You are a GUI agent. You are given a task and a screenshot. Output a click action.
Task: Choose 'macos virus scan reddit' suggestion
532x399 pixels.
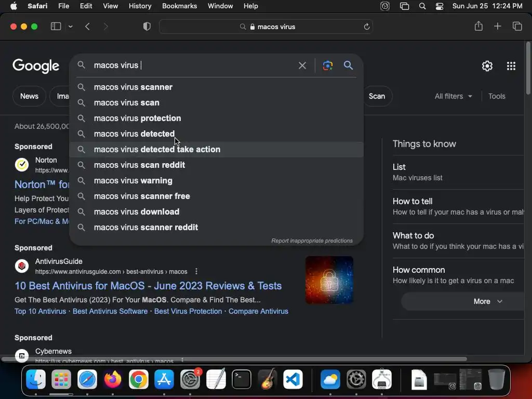click(217, 165)
